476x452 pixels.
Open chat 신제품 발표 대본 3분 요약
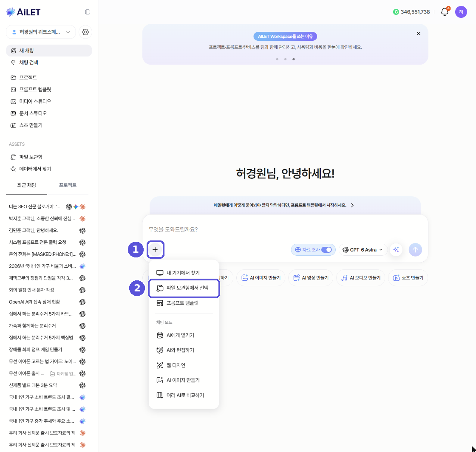pos(47,385)
